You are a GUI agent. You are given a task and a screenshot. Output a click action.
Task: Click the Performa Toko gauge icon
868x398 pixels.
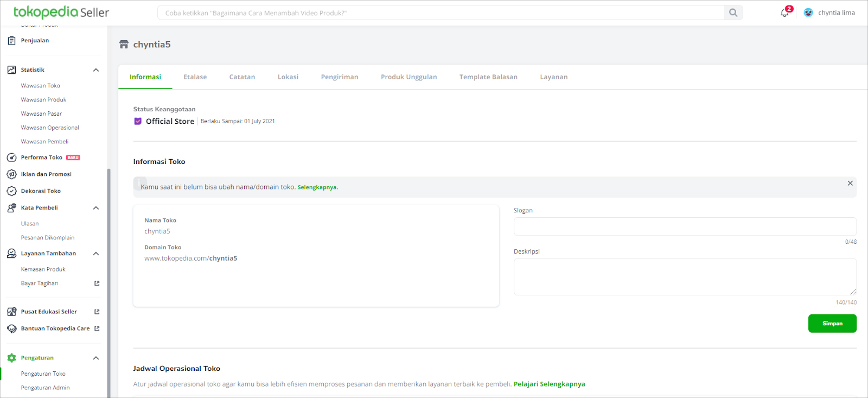[11, 157]
